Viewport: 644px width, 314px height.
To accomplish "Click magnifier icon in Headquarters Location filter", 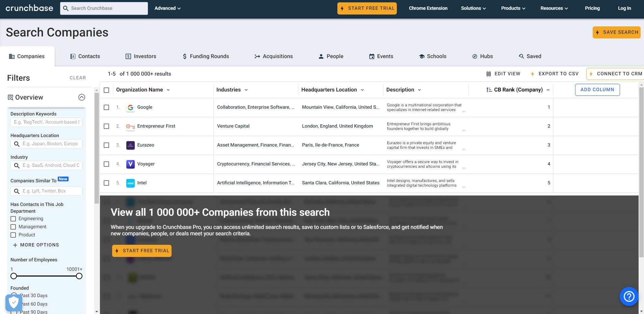I will tap(17, 144).
